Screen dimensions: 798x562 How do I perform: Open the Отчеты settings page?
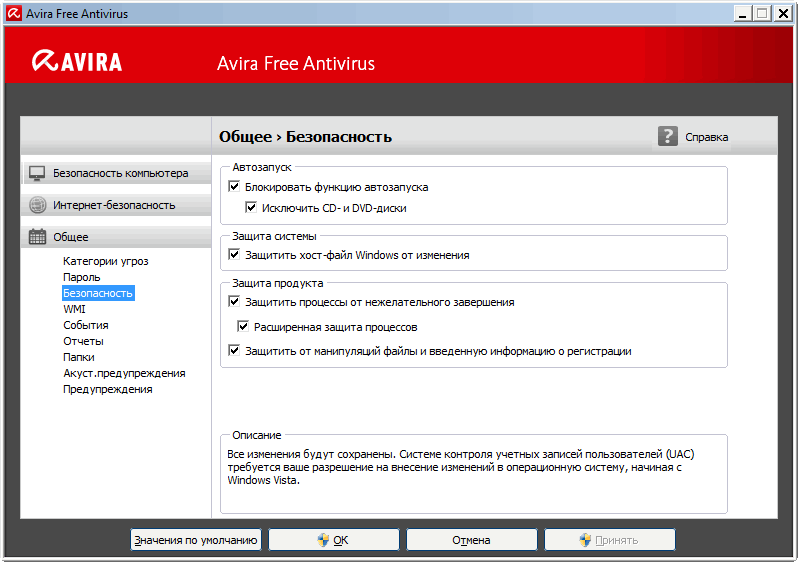(83, 341)
